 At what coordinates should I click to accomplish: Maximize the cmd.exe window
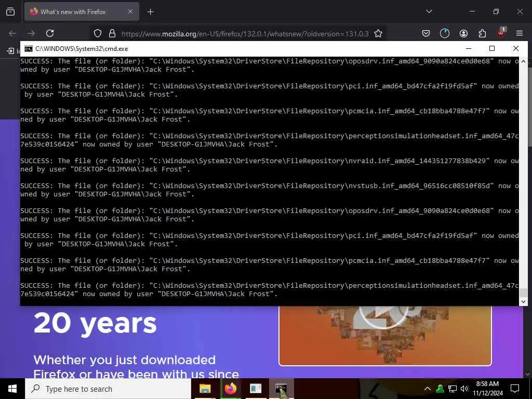tap(492, 48)
